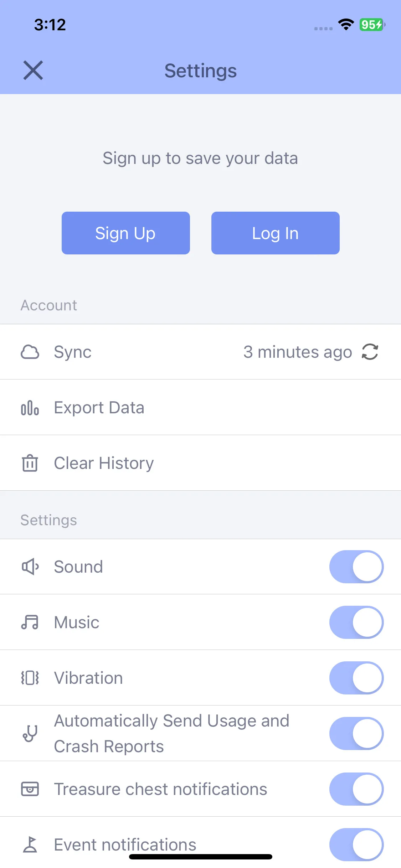The height and width of the screenshot is (868, 401).
Task: Tap the treasure chest icon
Action: coord(30,789)
